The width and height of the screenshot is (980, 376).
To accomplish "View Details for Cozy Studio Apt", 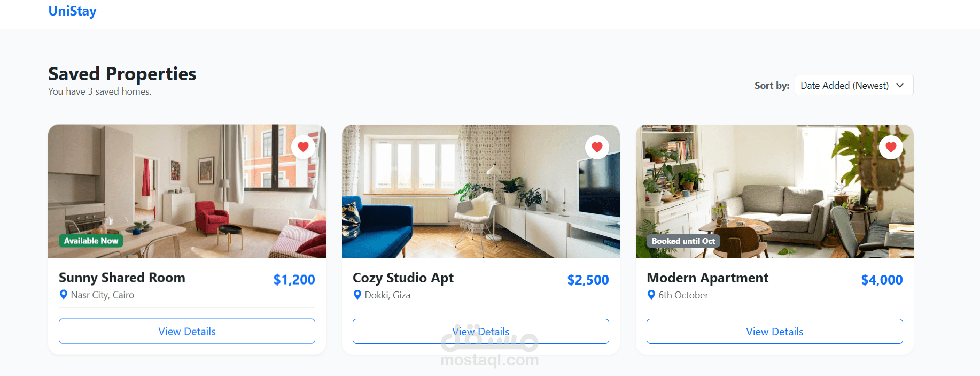I will click(481, 332).
